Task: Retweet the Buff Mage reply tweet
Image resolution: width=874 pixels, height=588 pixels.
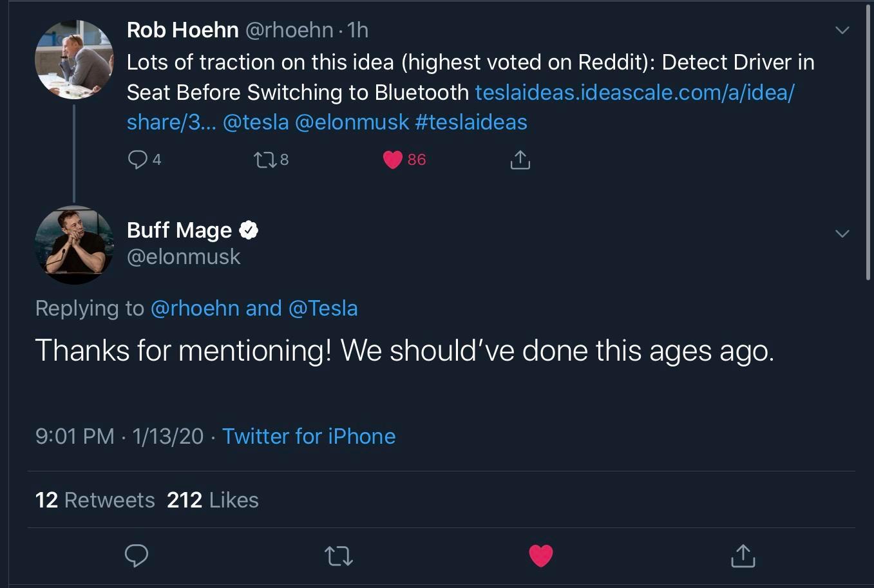Action: (339, 555)
